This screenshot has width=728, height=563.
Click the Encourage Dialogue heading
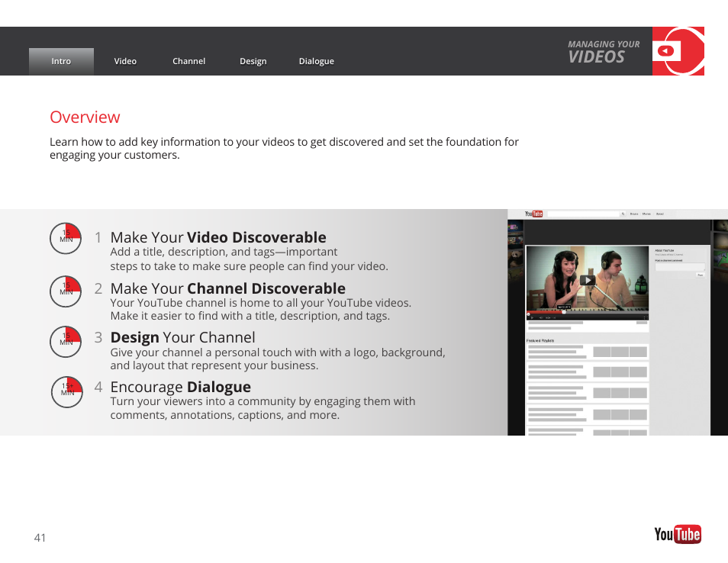[180, 387]
